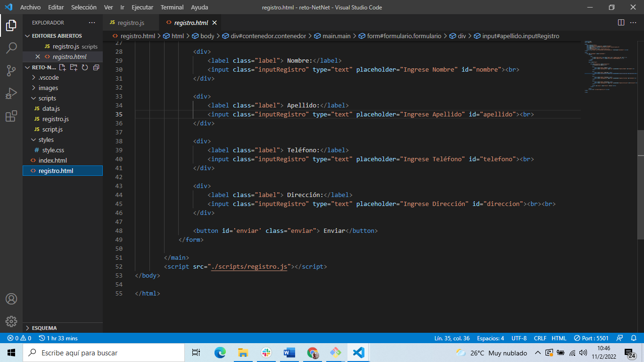Open Windows notification center
The width and height of the screenshot is (644, 362).
point(629,353)
